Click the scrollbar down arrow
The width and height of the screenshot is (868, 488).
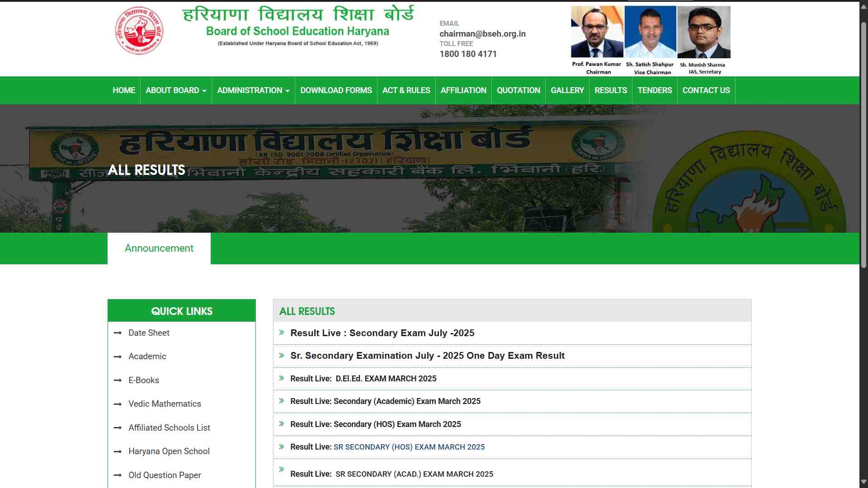coord(863,482)
